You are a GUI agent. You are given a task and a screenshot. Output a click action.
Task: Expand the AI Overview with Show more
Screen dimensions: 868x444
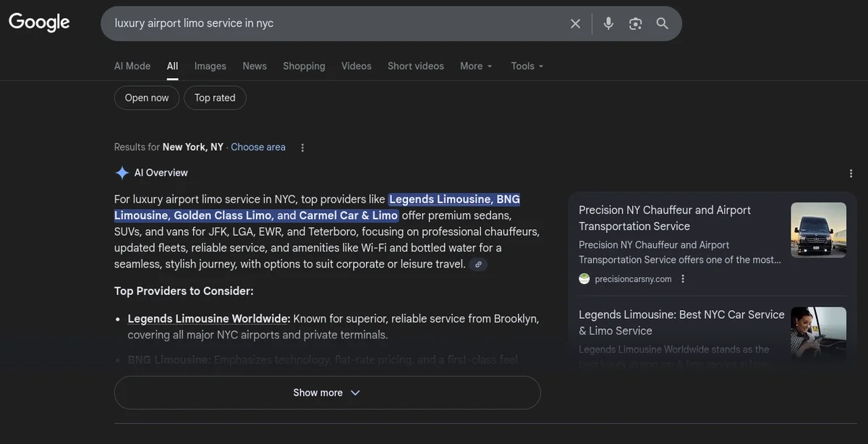tap(327, 392)
